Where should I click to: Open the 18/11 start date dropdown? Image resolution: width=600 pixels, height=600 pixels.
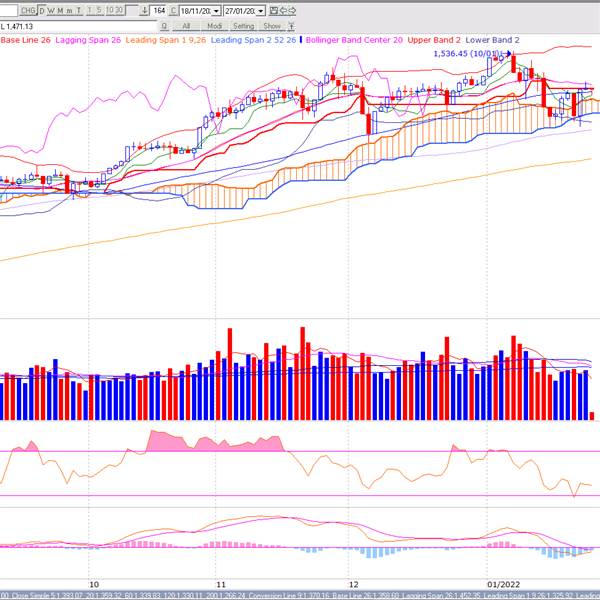pyautogui.click(x=216, y=11)
